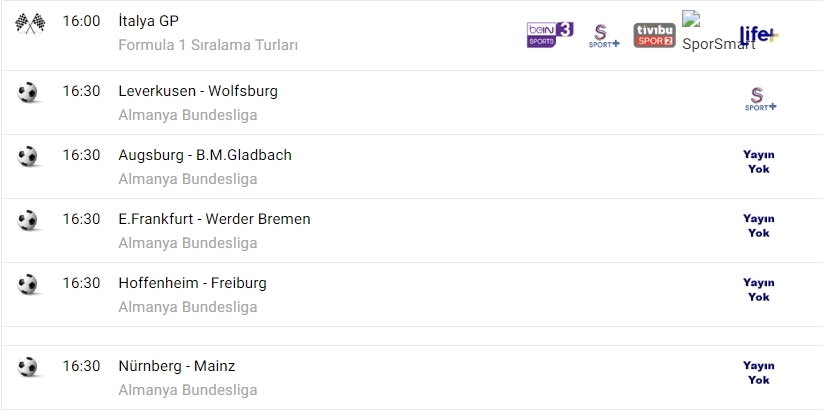Click the Tivibu Spor 2 channel logo

click(654, 35)
